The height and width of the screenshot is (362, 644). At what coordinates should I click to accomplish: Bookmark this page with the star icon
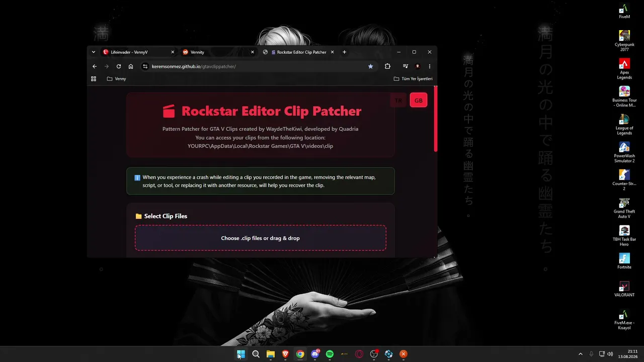pos(371,66)
